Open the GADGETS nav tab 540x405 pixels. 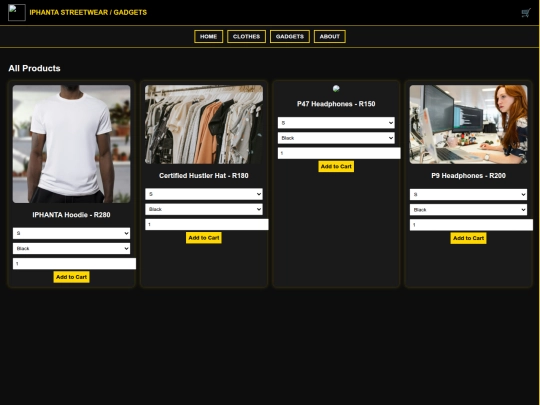pyautogui.click(x=290, y=37)
